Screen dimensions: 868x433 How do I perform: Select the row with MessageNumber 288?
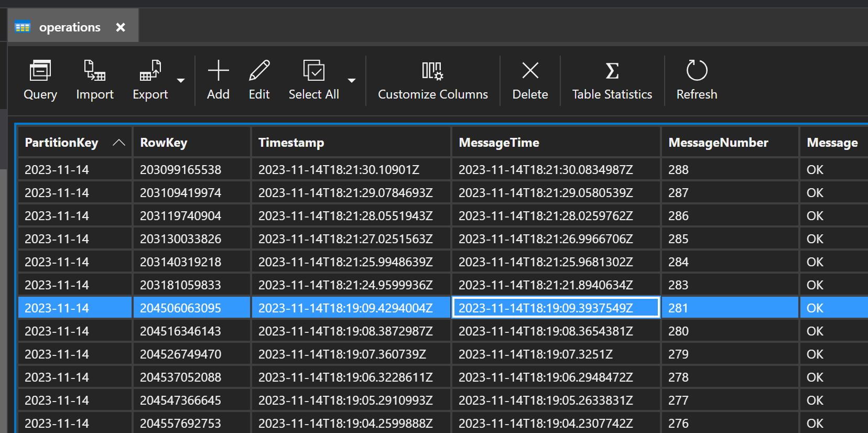pyautogui.click(x=678, y=170)
